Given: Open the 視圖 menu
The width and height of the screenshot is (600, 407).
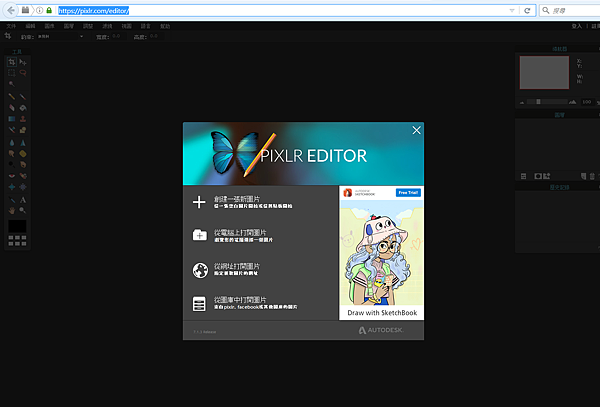Looking at the screenshot, I should (x=127, y=26).
